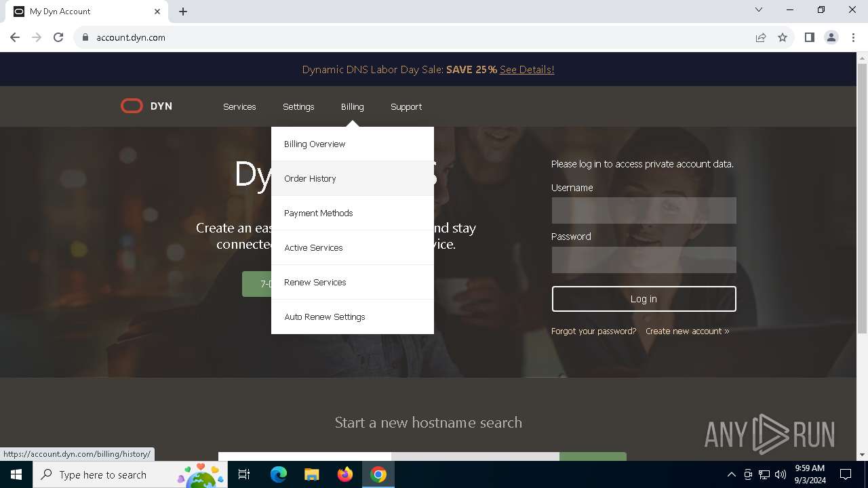The image size is (868, 488).
Task: Click the forward navigation arrow
Action: click(x=37, y=37)
